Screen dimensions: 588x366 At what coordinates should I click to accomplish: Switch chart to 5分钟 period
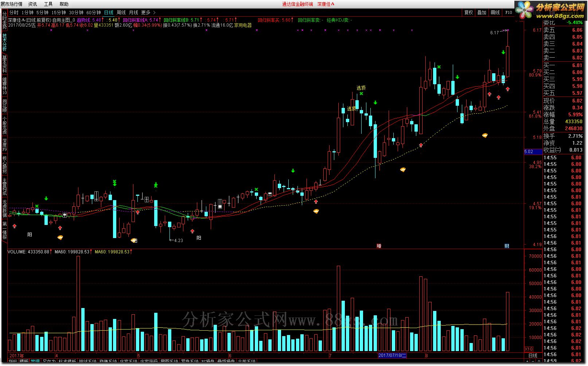[42, 12]
